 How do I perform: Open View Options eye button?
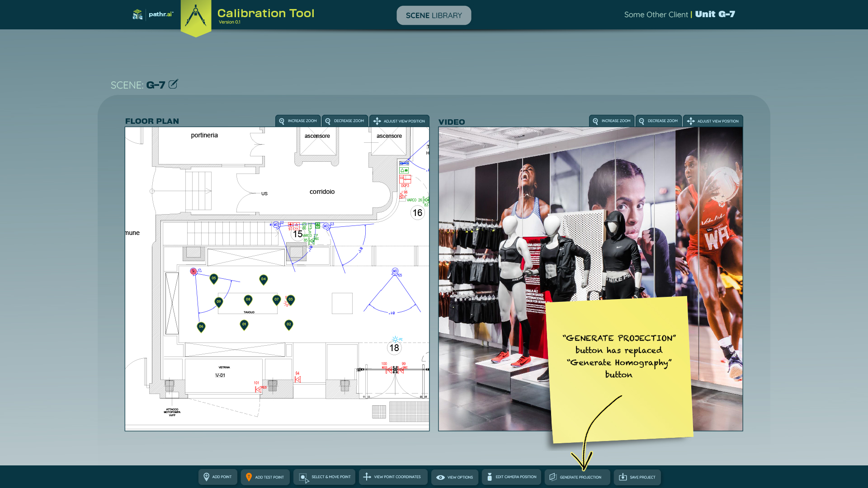pos(454,477)
